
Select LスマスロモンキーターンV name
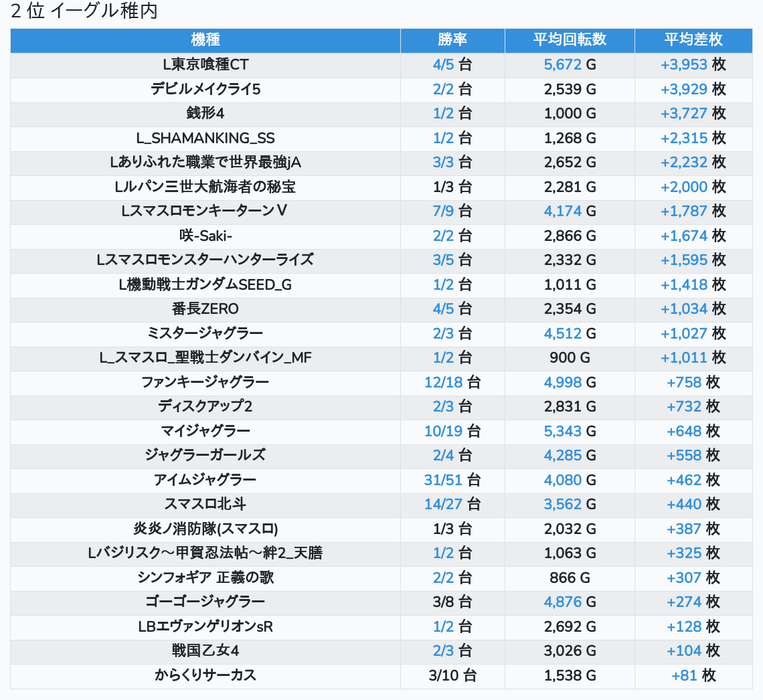click(205, 211)
